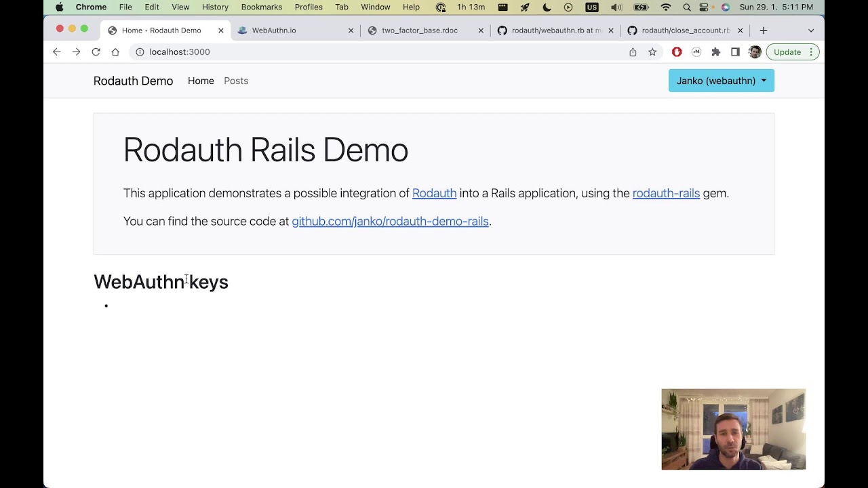Open the Chrome application menu
Image resolution: width=868 pixels, height=488 pixels.
click(x=91, y=7)
